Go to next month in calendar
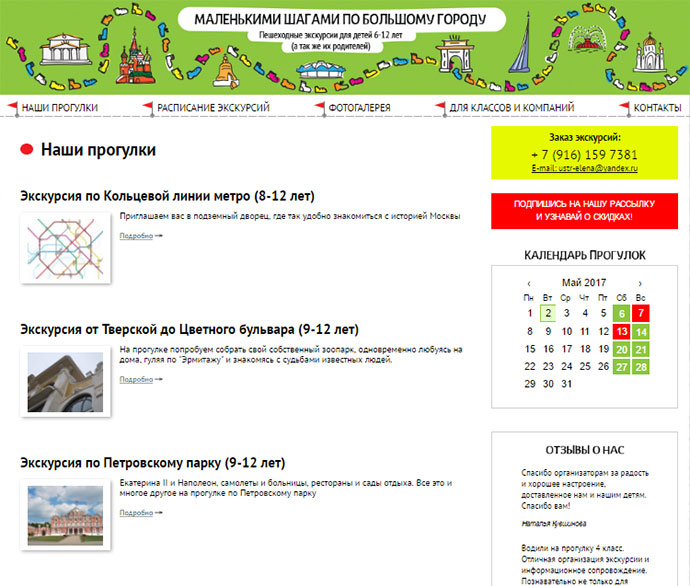Screen dimensions: 690x586 640,283
